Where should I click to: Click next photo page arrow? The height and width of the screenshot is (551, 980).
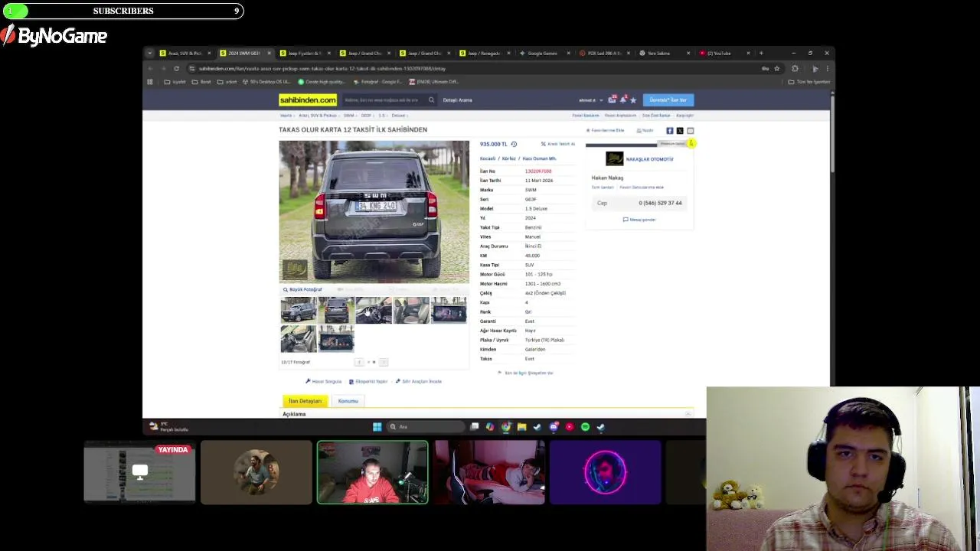point(384,362)
